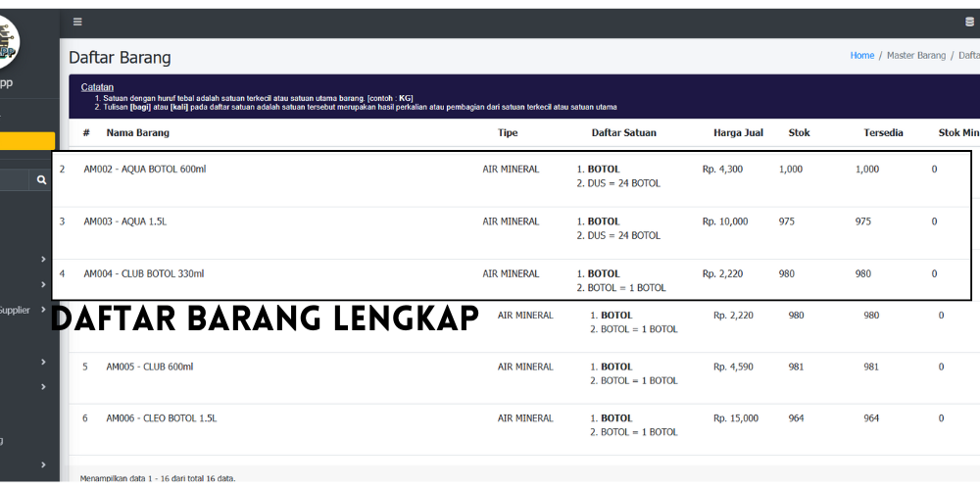Select the AM003 - AQUA 1.5L item

(124, 221)
